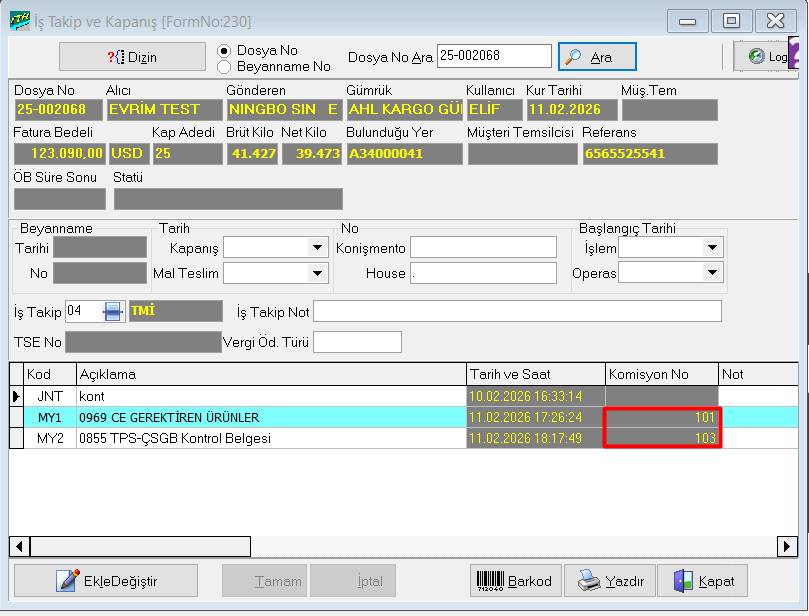
Task: Click the Konişmento input field
Action: point(483,247)
